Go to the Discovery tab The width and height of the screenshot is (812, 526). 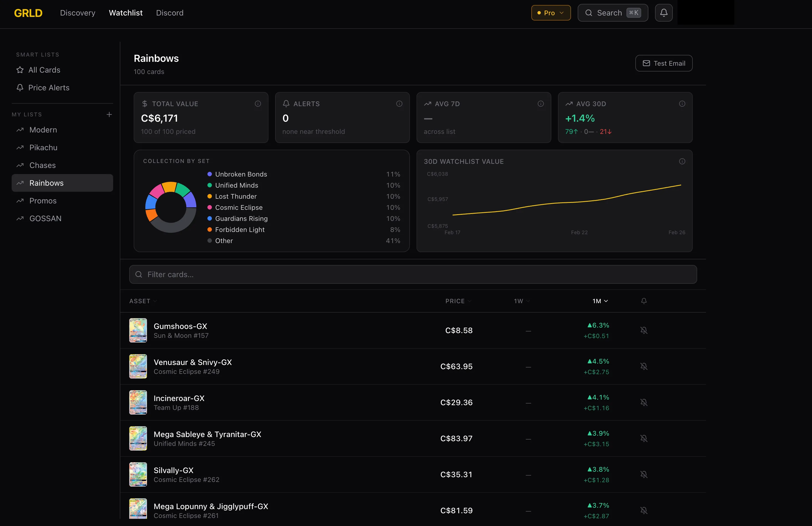[77, 13]
